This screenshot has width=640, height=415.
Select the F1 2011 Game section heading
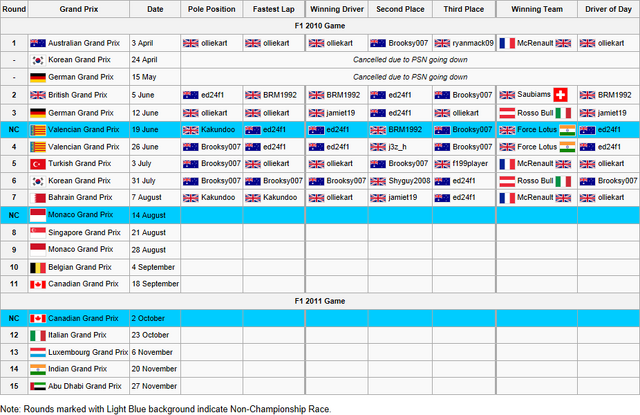[320, 301]
